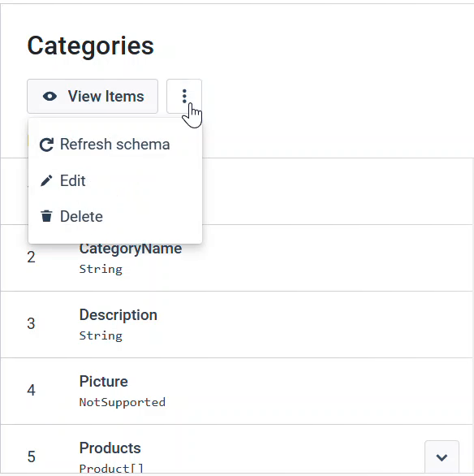Click the NotSupported type label under Picture

click(123, 402)
